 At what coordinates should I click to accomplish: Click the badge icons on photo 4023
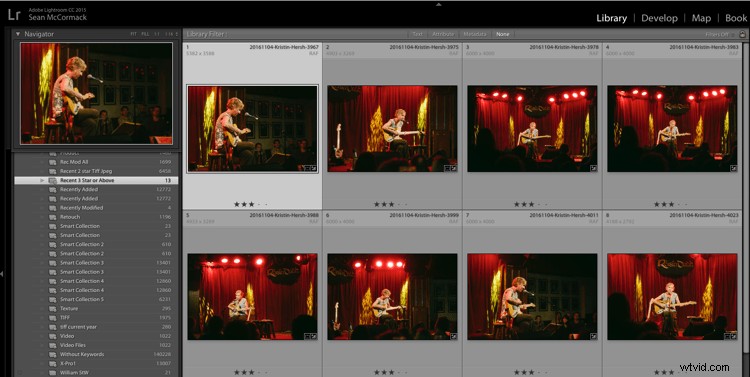tap(730, 336)
